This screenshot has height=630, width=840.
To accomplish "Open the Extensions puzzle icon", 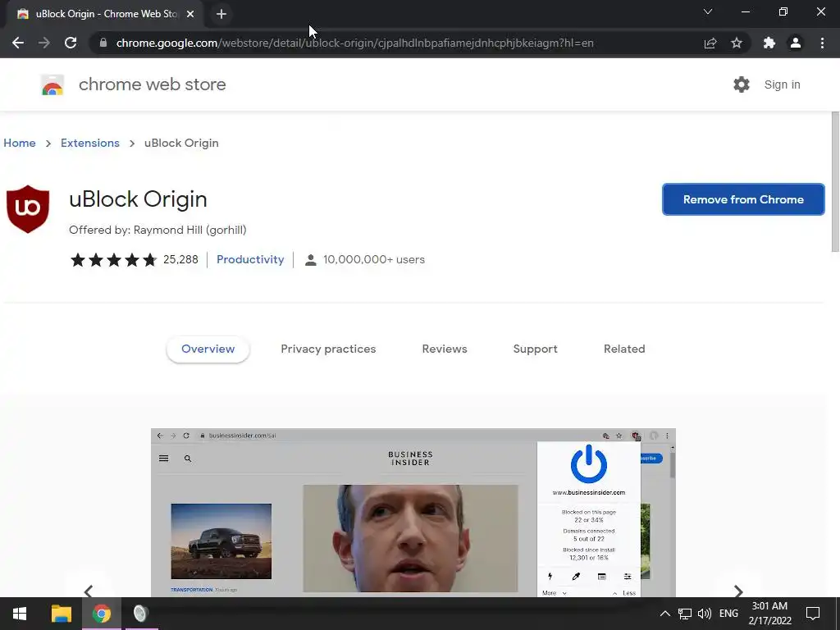I will [769, 43].
